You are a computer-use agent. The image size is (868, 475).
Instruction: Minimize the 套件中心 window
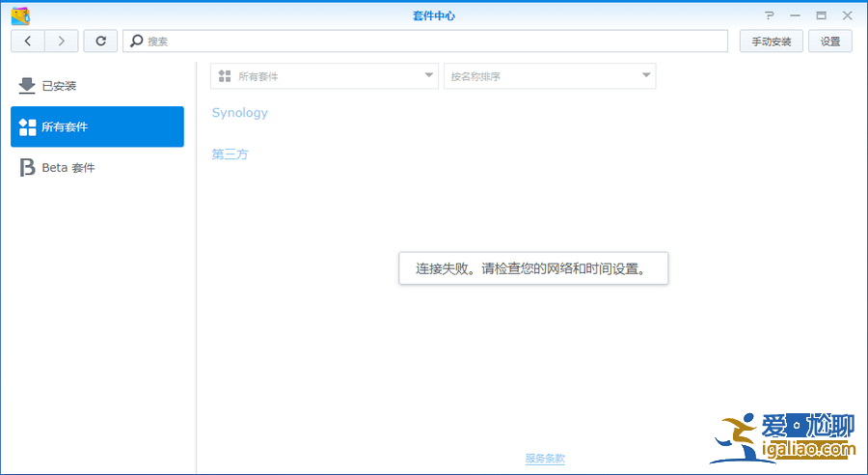tap(796, 15)
